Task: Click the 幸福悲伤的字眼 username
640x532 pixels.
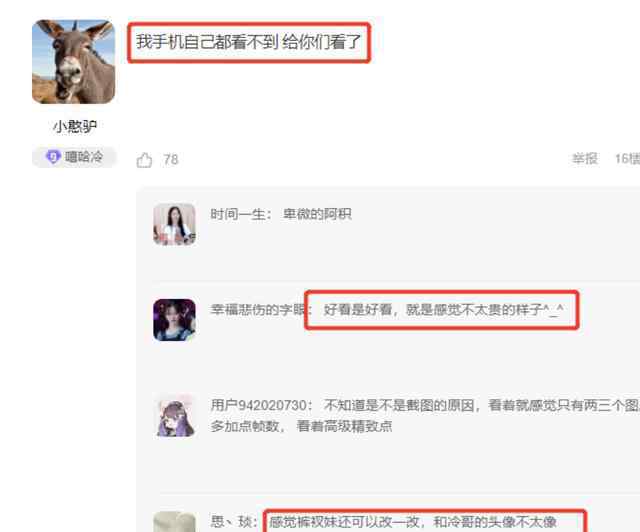Action: (258, 309)
